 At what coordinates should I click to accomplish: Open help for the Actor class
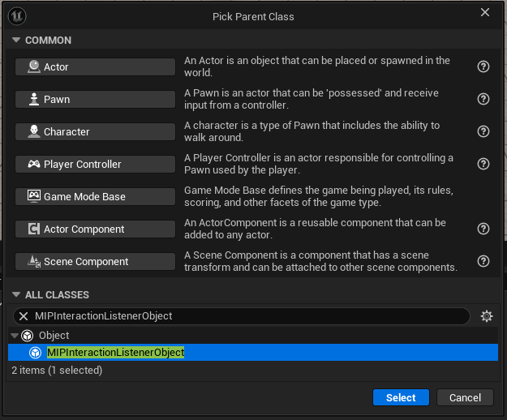[483, 66]
